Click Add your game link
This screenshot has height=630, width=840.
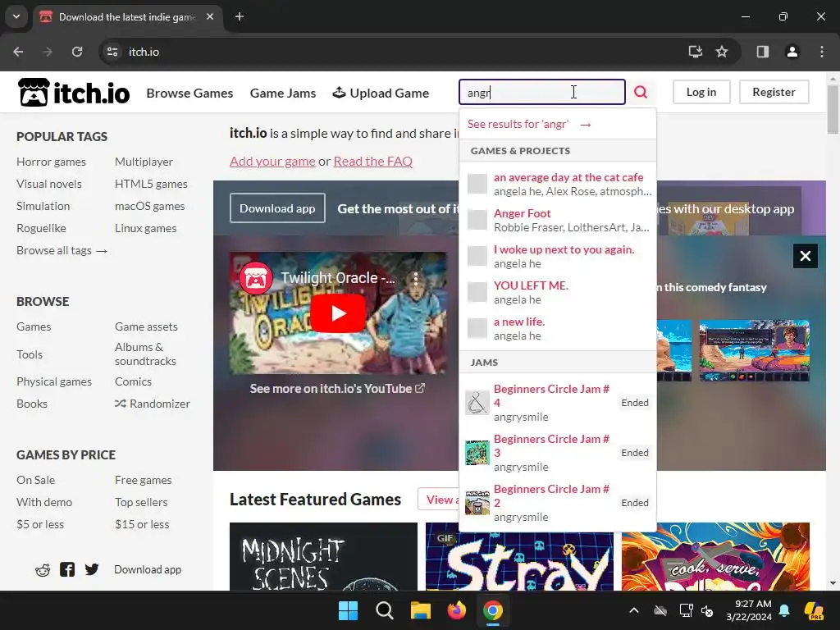[x=272, y=162]
